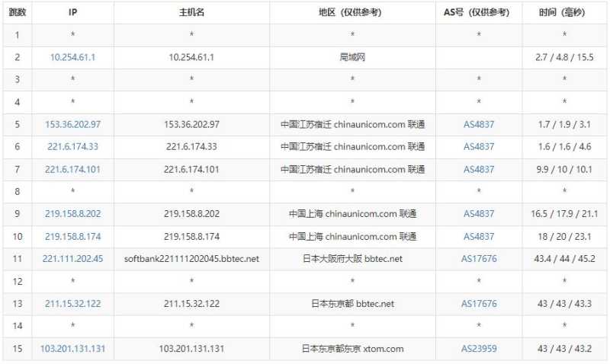Select region cell in hop 7 row
610x364 pixels.
pyautogui.click(x=352, y=169)
